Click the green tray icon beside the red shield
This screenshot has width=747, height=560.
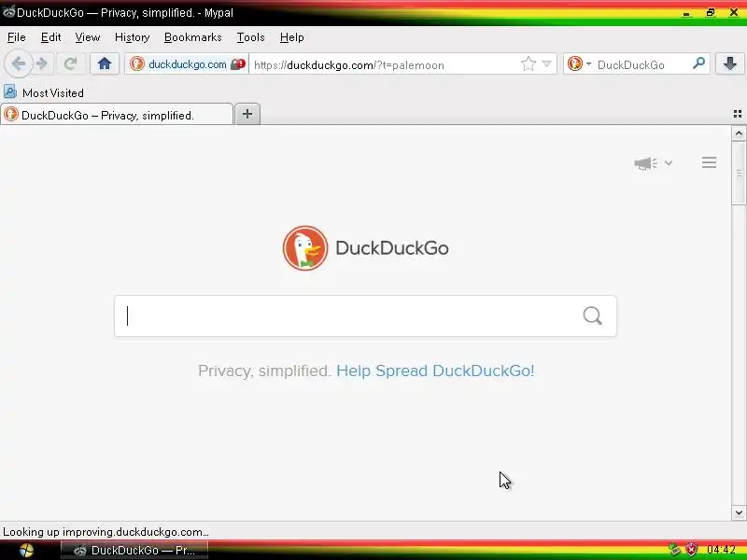coord(674,550)
